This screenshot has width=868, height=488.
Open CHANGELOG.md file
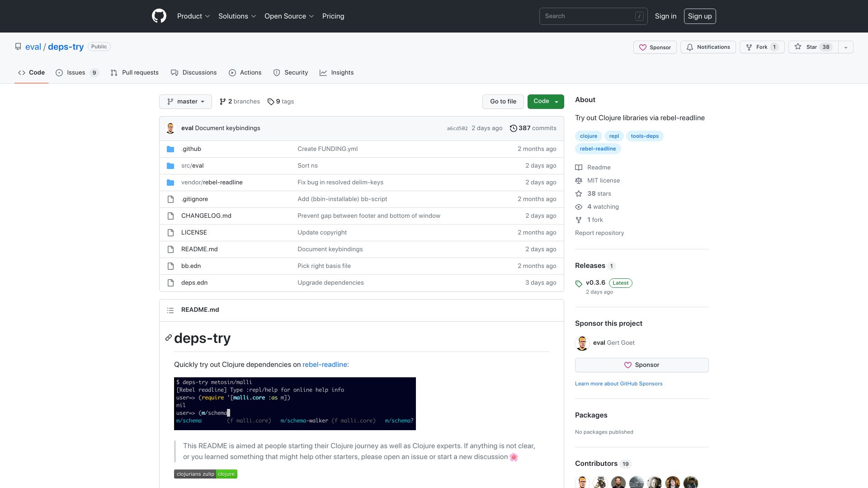click(206, 216)
